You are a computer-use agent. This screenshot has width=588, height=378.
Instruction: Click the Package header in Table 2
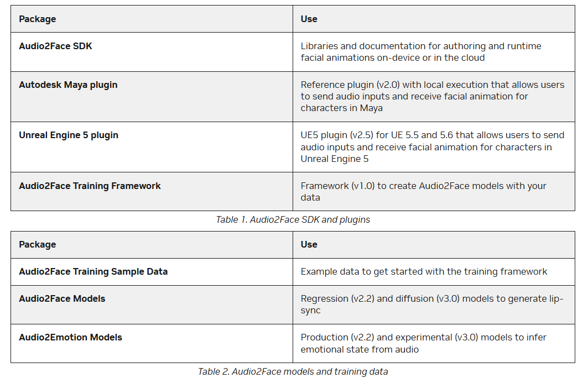[x=38, y=244]
